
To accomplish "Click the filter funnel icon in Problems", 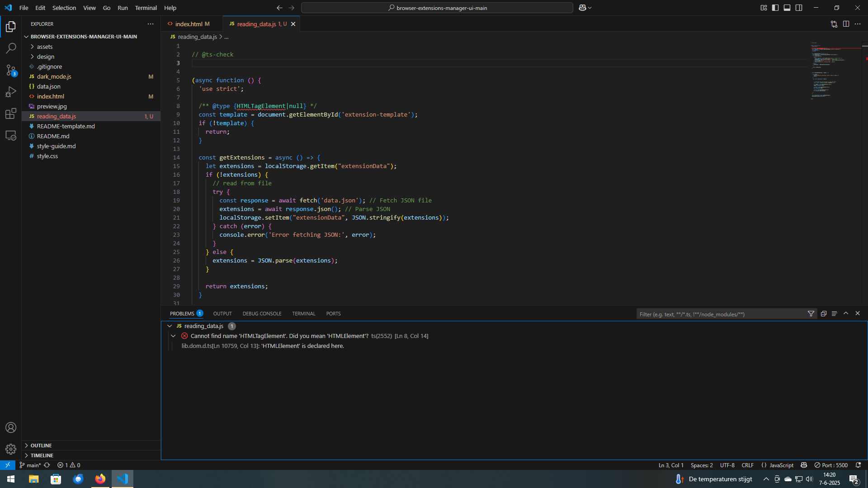I will coord(811,314).
